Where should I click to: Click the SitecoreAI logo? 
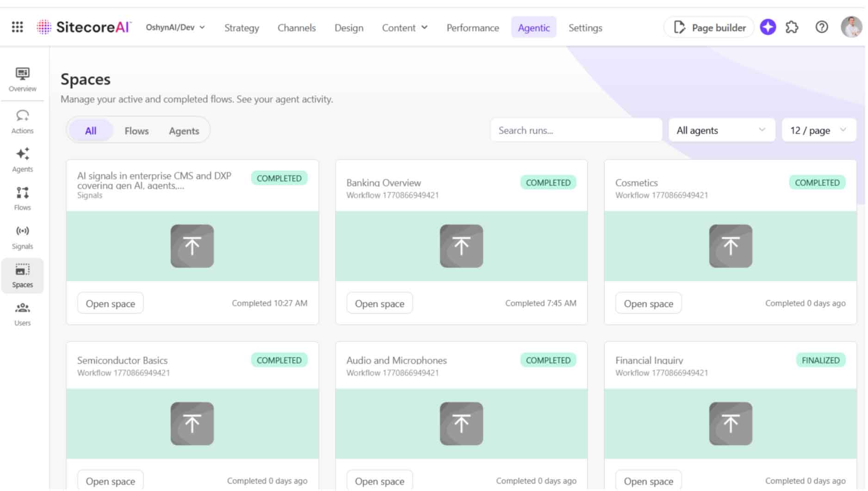click(x=84, y=27)
